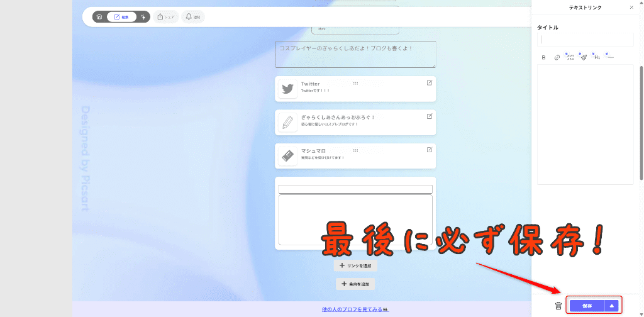Screen dimensions: 644x317
Task: Click the Twitter bird icon thumbnail
Action: coord(288,89)
